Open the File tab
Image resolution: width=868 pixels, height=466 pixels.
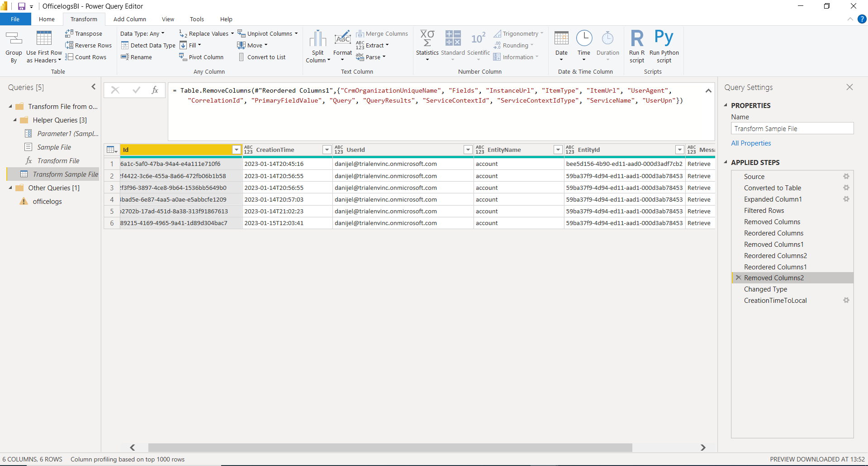15,19
